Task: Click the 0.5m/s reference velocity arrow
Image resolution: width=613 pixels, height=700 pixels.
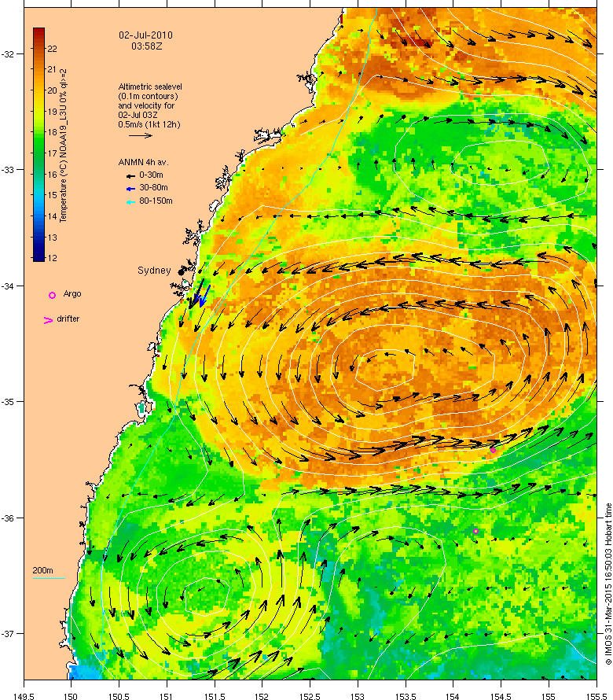Action: point(141,135)
